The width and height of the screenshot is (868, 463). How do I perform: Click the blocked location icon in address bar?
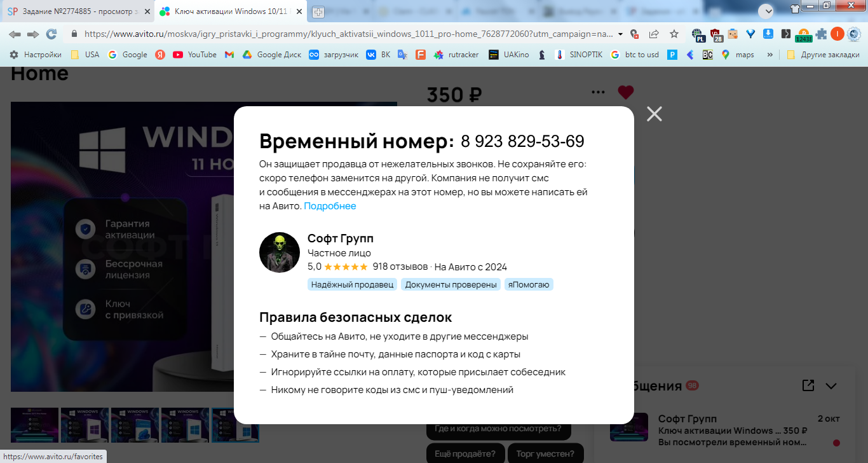[x=634, y=34]
